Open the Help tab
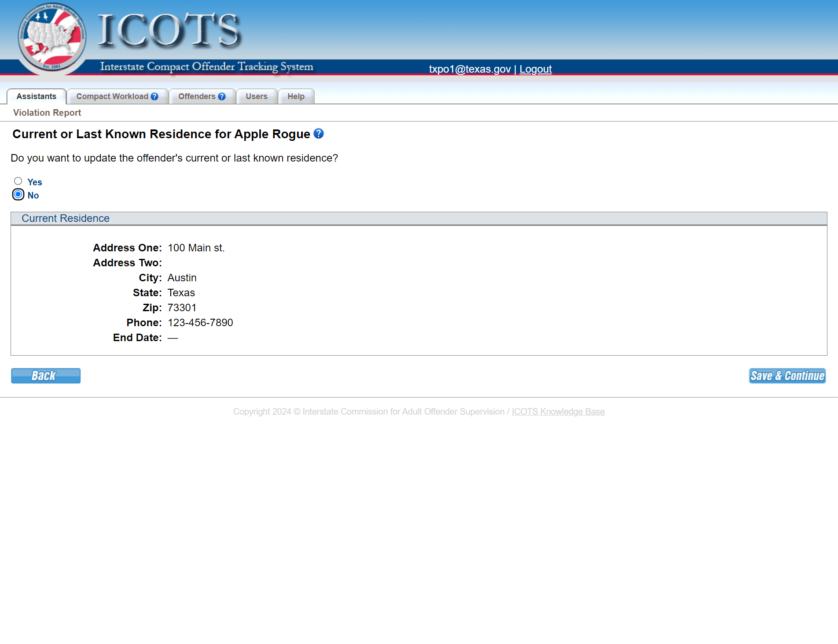This screenshot has height=644, width=838. (x=296, y=96)
